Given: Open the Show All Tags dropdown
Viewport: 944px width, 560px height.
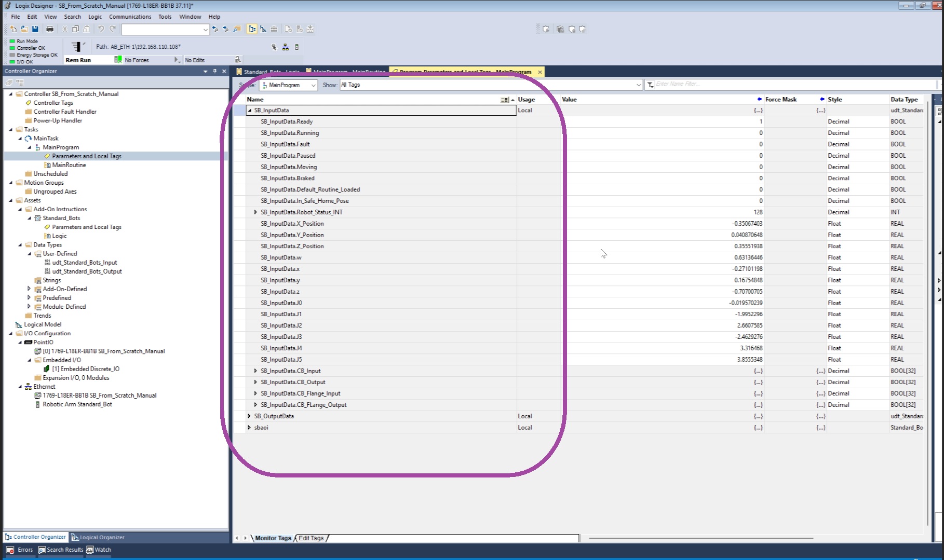Looking at the screenshot, I should [638, 85].
